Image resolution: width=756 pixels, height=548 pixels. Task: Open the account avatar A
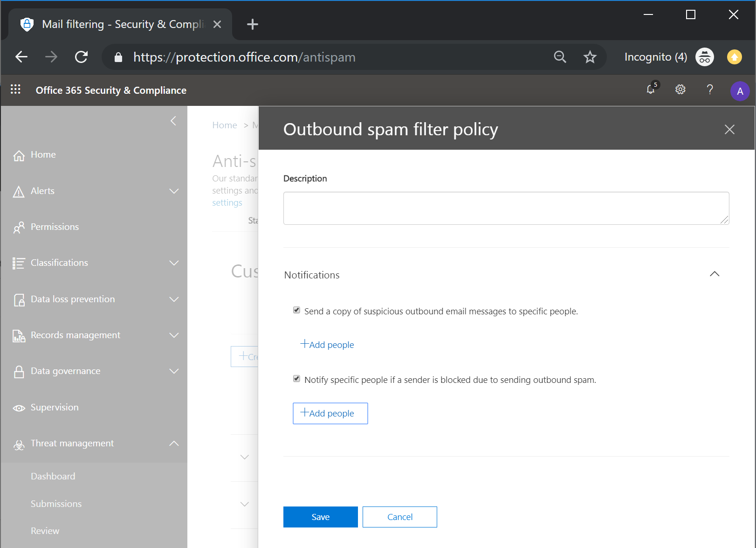[x=740, y=91]
